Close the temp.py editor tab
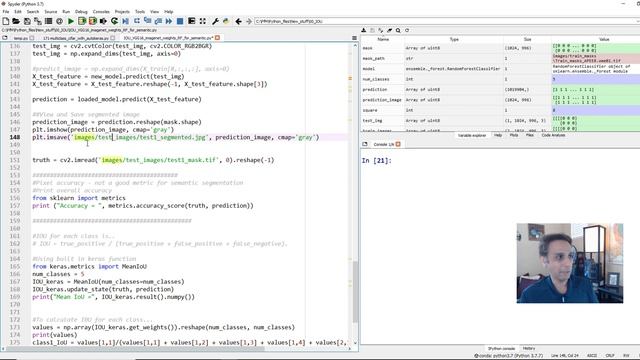This screenshot has width=640, height=360. [32, 38]
